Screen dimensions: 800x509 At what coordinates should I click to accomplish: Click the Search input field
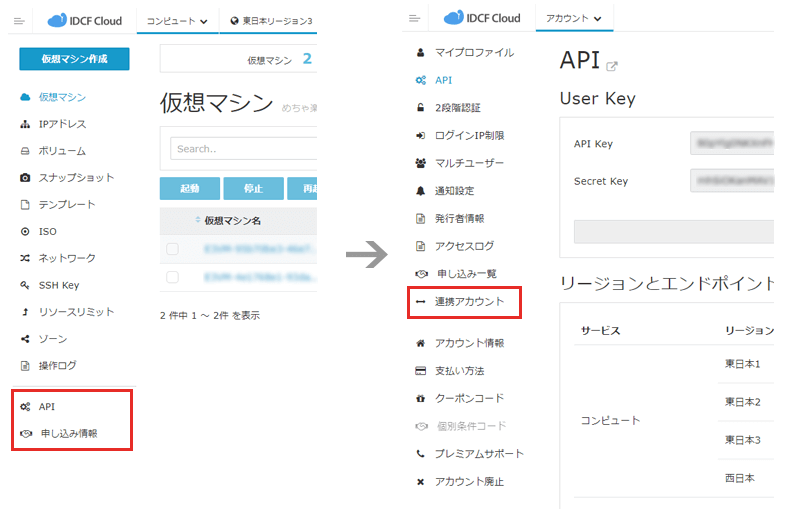240,149
